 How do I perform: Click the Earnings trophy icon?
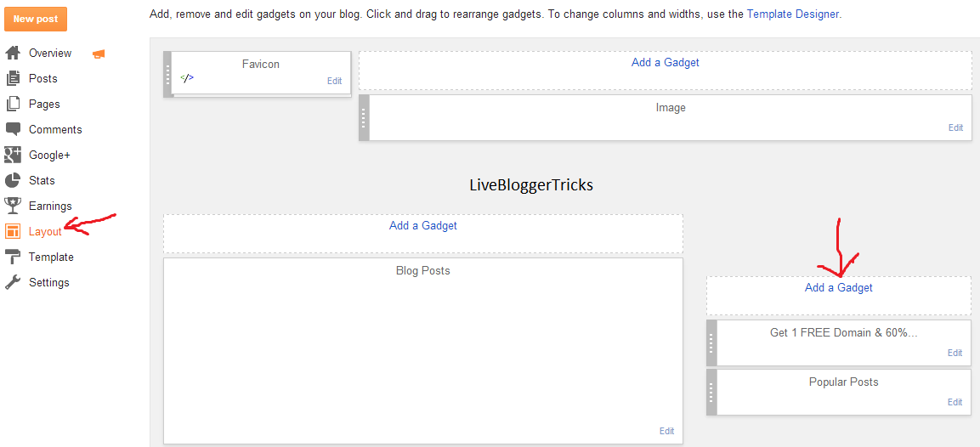pyautogui.click(x=13, y=206)
